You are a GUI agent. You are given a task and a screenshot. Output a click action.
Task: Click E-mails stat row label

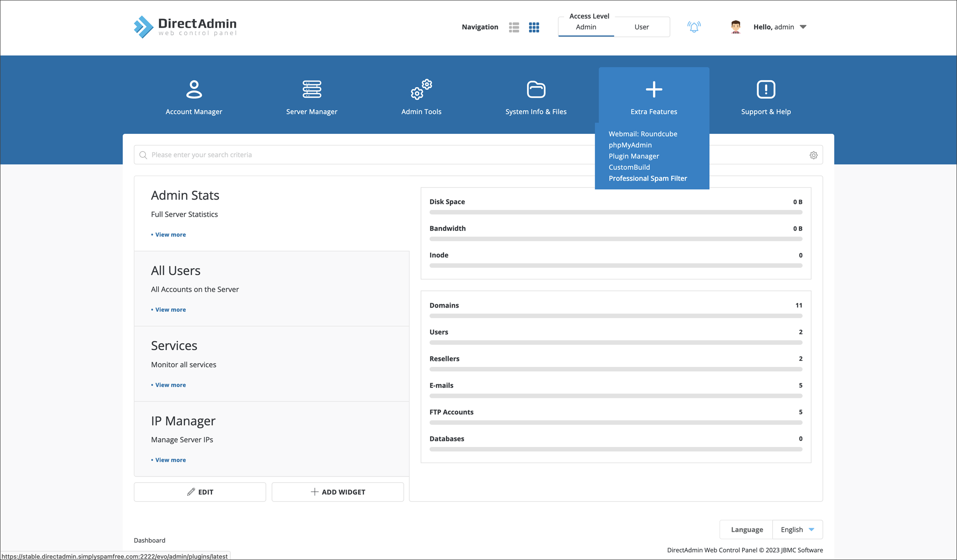point(441,385)
